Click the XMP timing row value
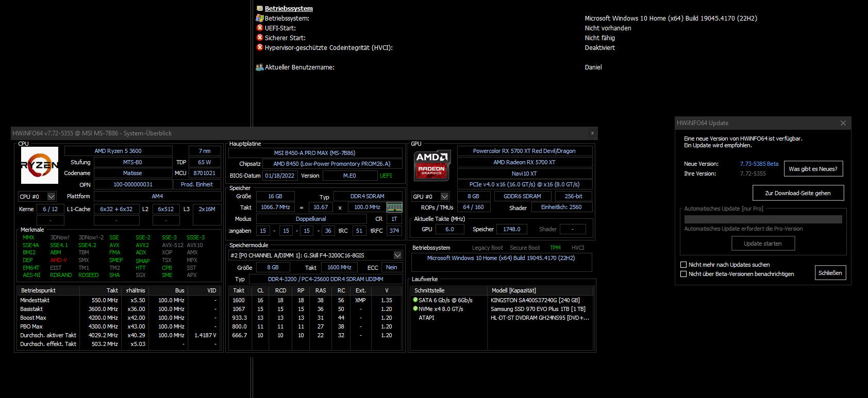This screenshot has width=868, height=398. pyautogui.click(x=360, y=300)
